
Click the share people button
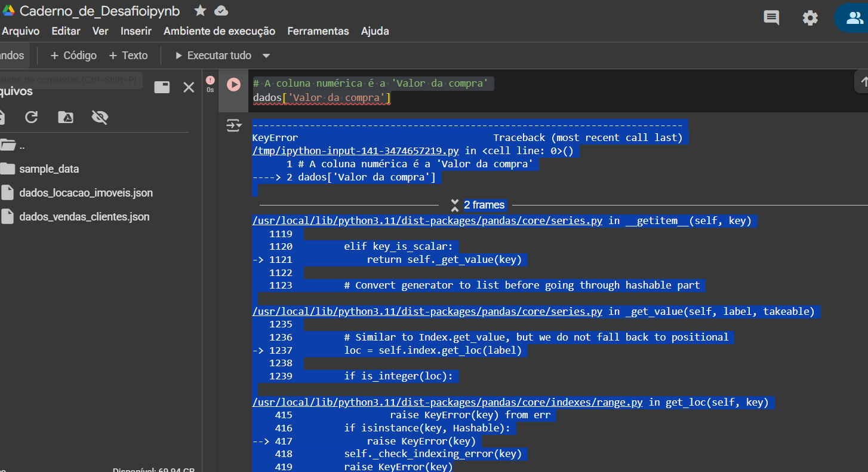pyautogui.click(x=854, y=18)
